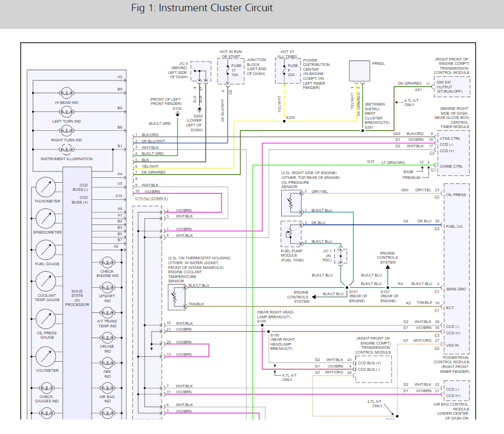Click the Tachometer gauge symbol

tap(46, 187)
